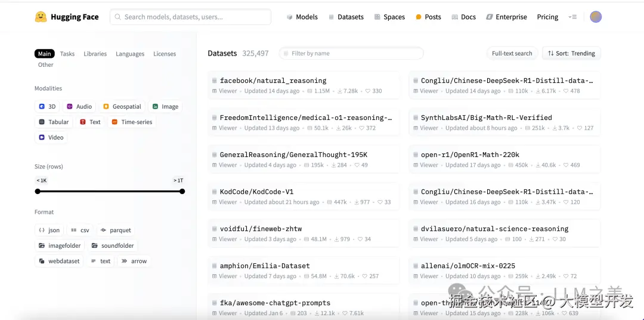Viewport: 644px width, 320px height.
Task: Click heart icon on facebook/natural_reasoning card
Action: click(x=368, y=91)
